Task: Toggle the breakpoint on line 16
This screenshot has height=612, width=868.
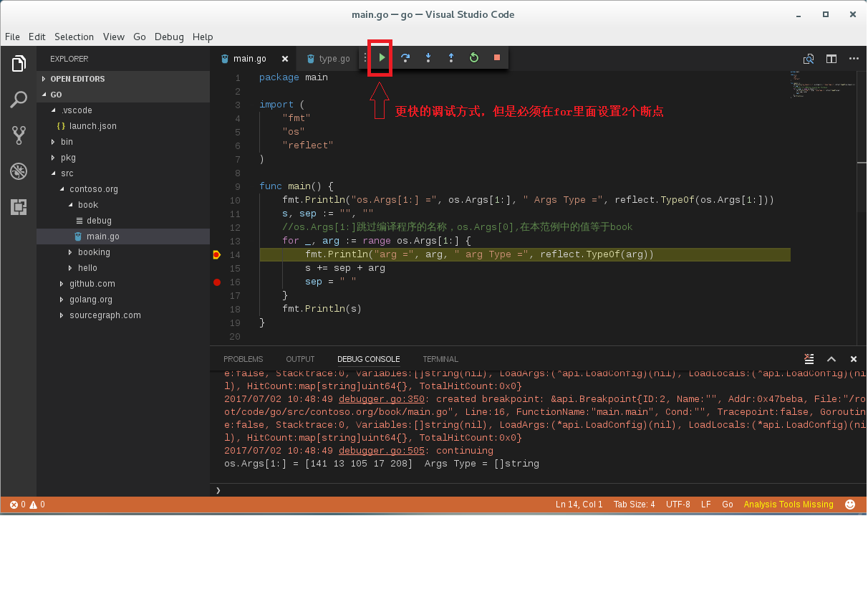Action: (x=217, y=282)
